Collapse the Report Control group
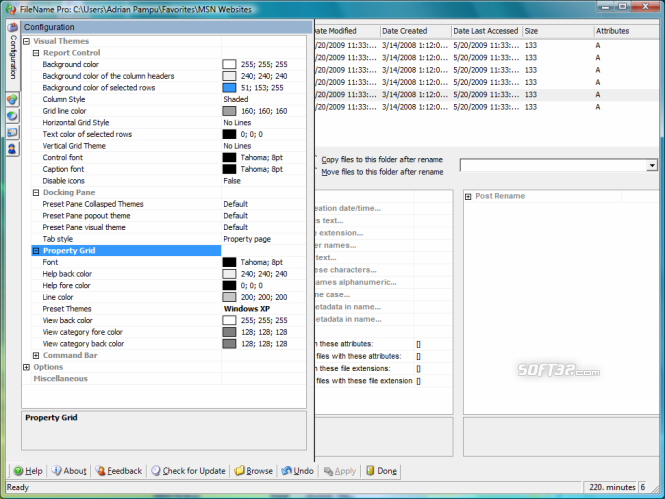The height and width of the screenshot is (499, 665). [36, 53]
